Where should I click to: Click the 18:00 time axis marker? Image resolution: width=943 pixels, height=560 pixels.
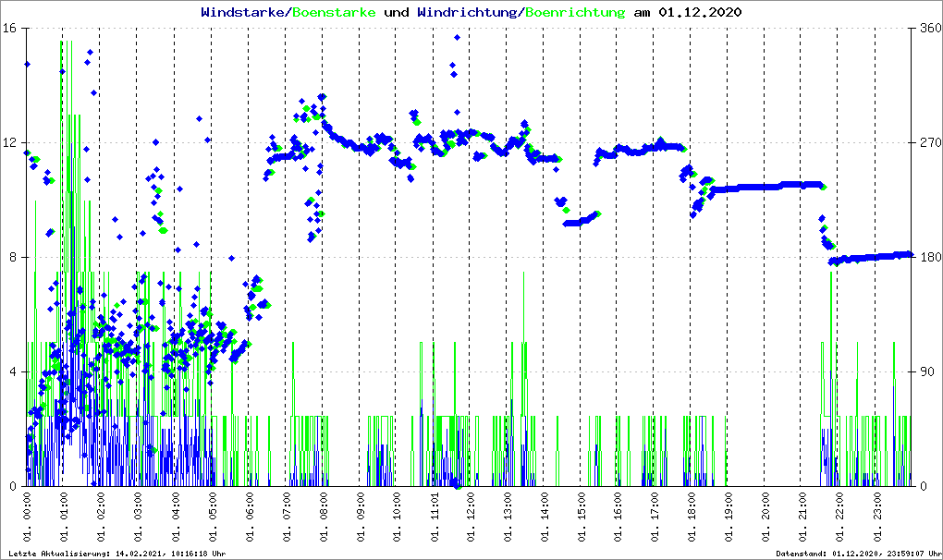692,516
